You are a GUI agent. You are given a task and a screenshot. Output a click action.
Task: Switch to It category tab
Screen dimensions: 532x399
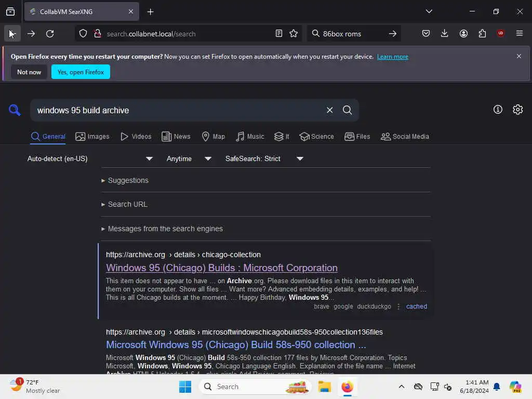282,137
